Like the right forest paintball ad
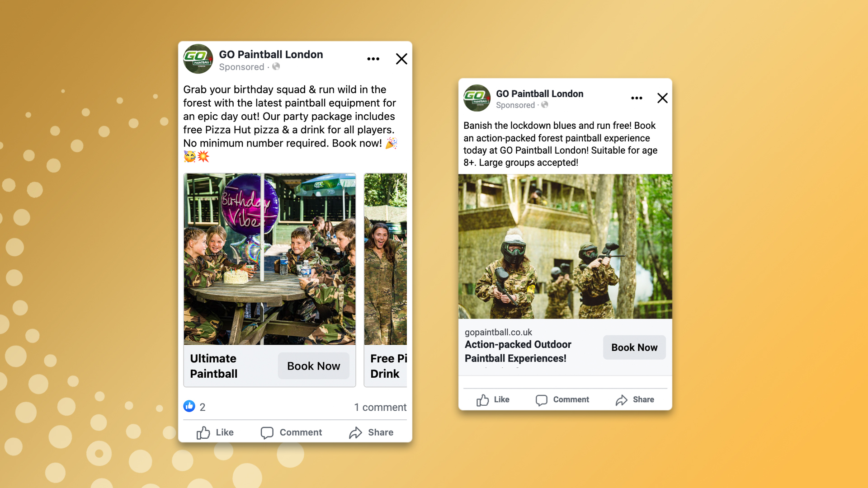 pos(493,400)
